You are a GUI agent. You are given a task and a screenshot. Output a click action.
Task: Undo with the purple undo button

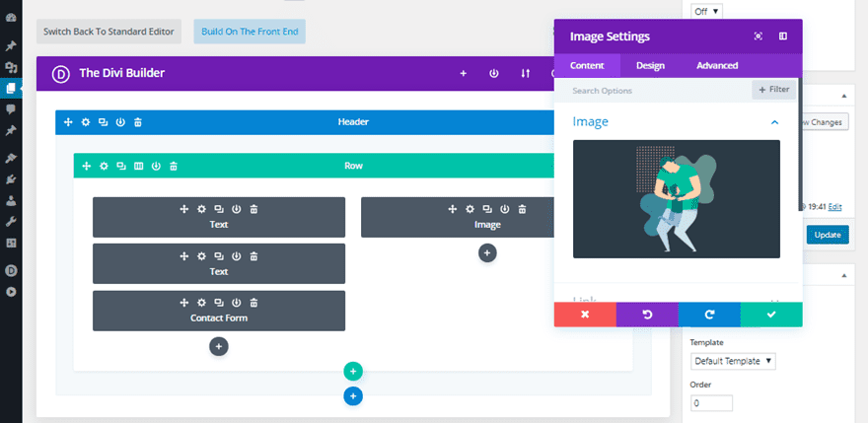pos(647,315)
